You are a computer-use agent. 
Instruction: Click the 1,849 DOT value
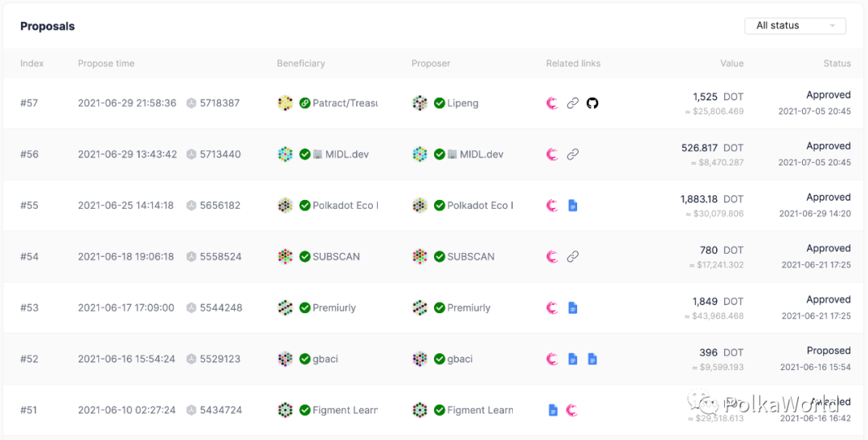(x=718, y=302)
